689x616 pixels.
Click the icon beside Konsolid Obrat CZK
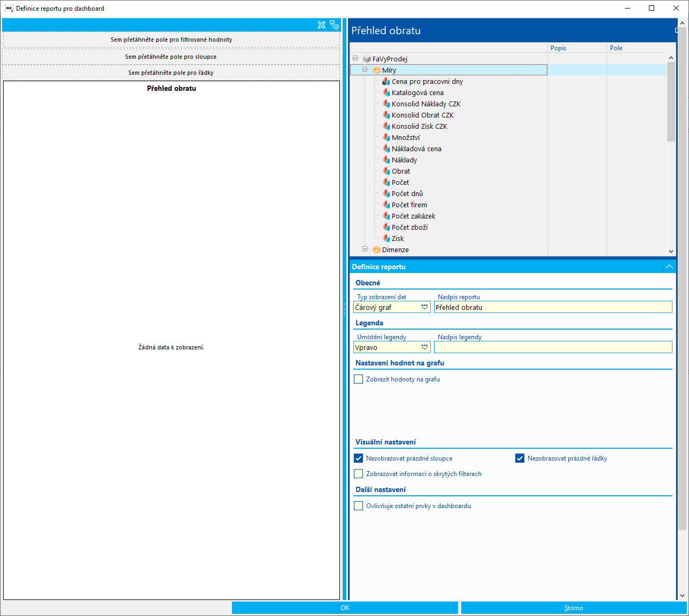click(x=386, y=115)
